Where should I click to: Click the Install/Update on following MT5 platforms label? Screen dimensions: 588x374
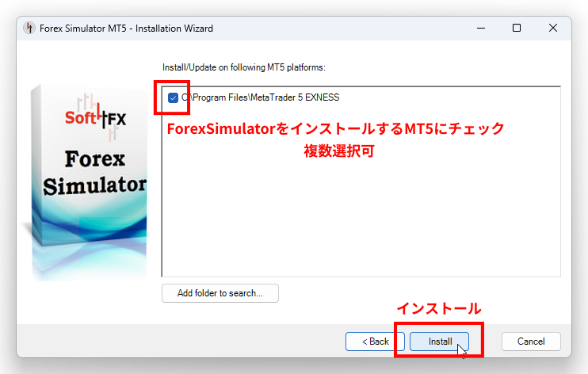[x=244, y=67]
